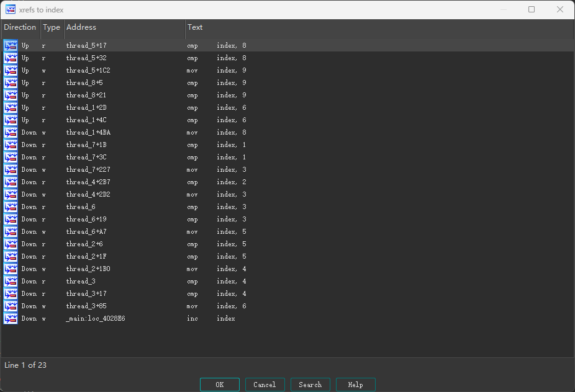This screenshot has height=392, width=575.
Task: Click the xref icon for thread_5+17 row
Action: tap(11, 45)
